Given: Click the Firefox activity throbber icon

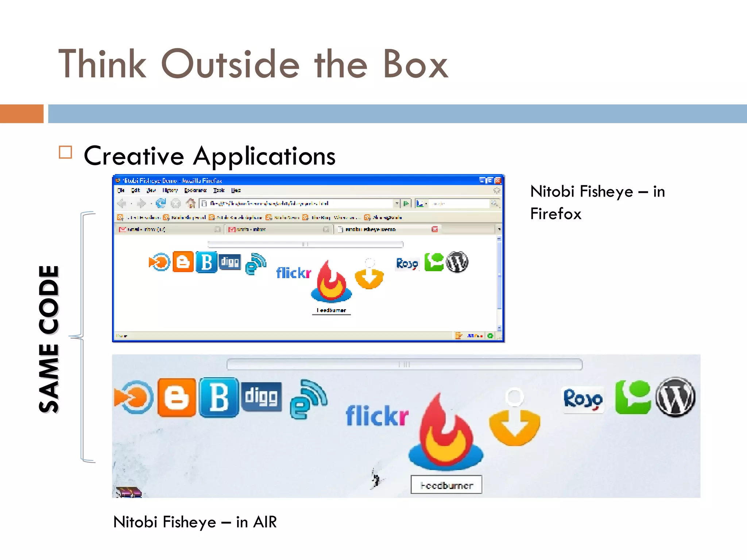Looking at the screenshot, I should [x=496, y=190].
